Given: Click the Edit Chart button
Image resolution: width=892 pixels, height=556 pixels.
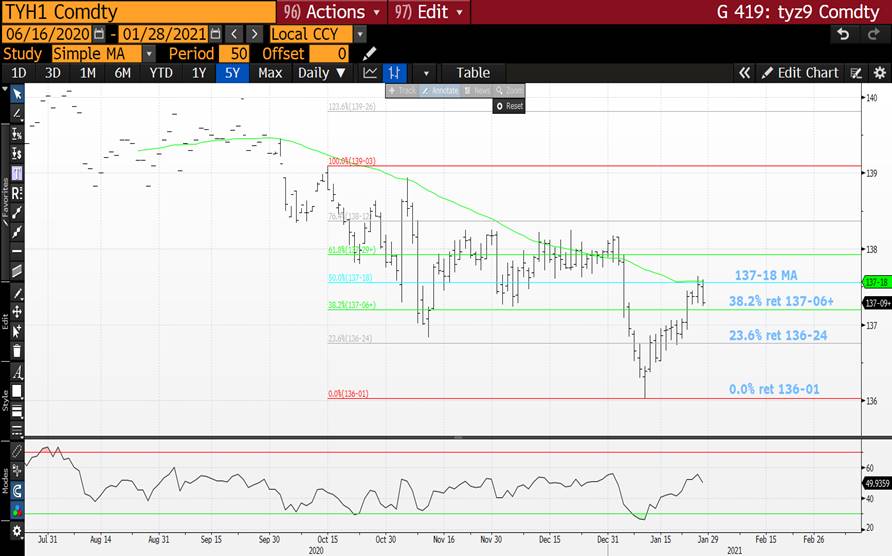Looking at the screenshot, I should click(x=800, y=73).
